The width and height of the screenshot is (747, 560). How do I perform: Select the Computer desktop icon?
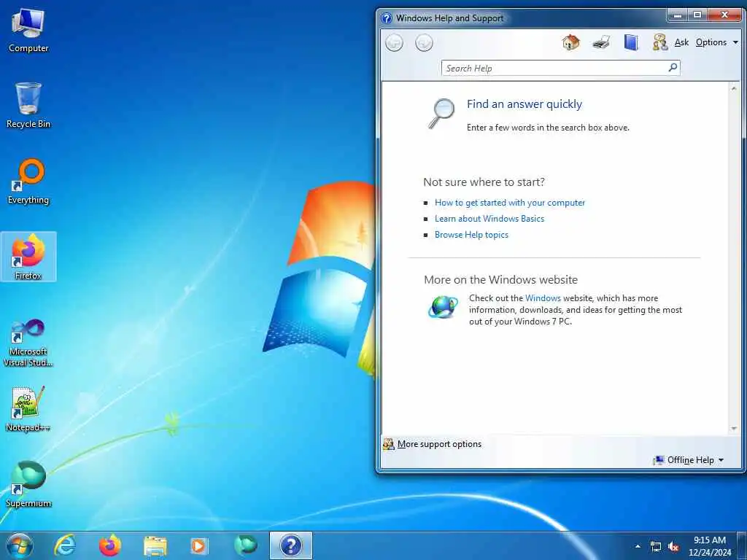[x=28, y=31]
